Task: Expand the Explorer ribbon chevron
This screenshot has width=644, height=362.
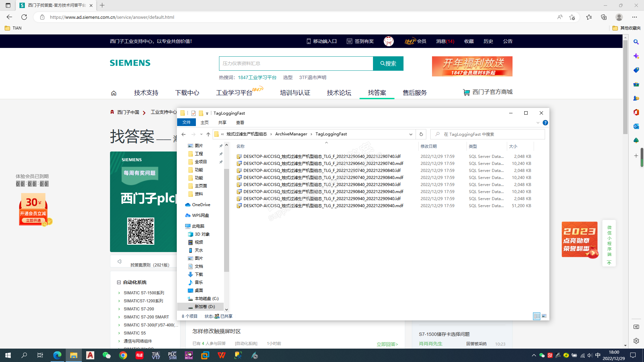Action: coord(538,123)
